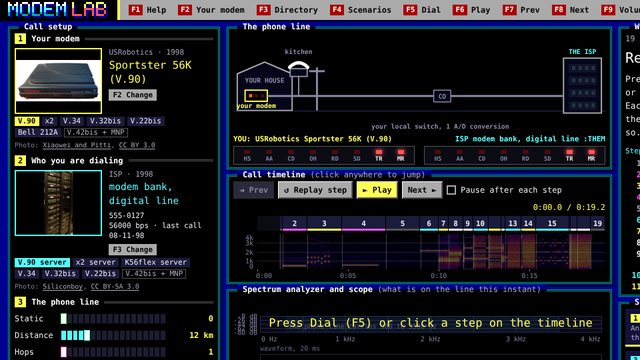Image resolution: width=640 pixels, height=360 pixels.
Task: Click F2 Change button under Sportster 56K
Action: [x=133, y=95]
